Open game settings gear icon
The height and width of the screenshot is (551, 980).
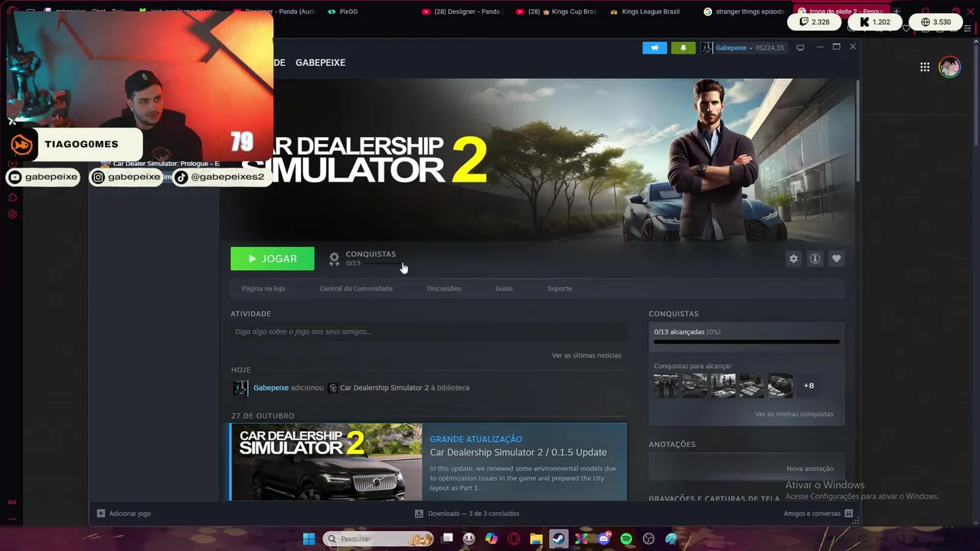(x=793, y=259)
